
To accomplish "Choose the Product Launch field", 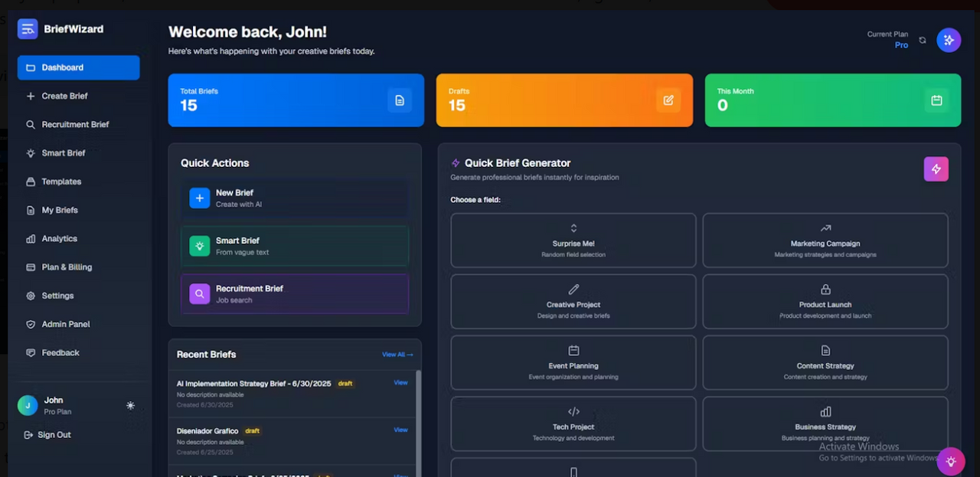I will click(825, 302).
